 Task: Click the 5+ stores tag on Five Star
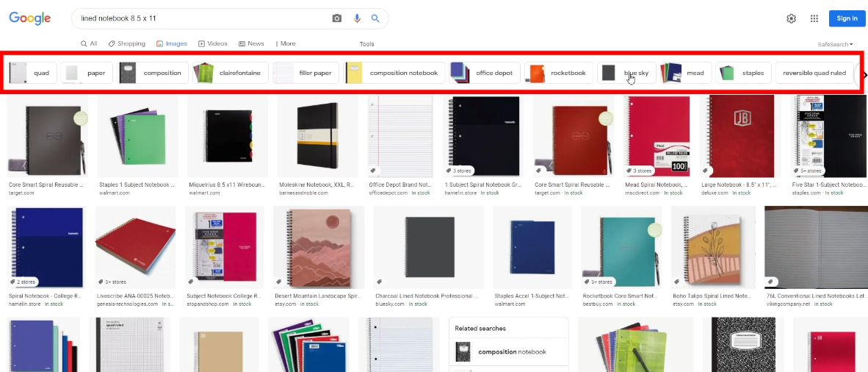tap(809, 171)
